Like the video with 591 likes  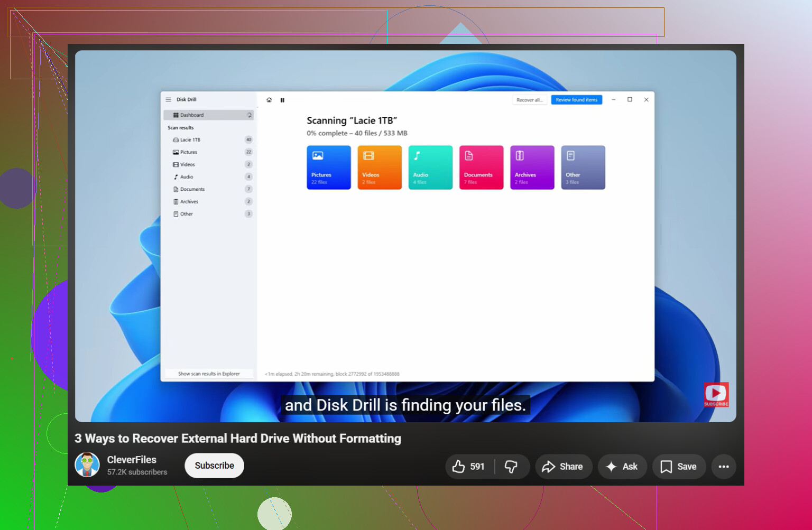click(x=469, y=467)
